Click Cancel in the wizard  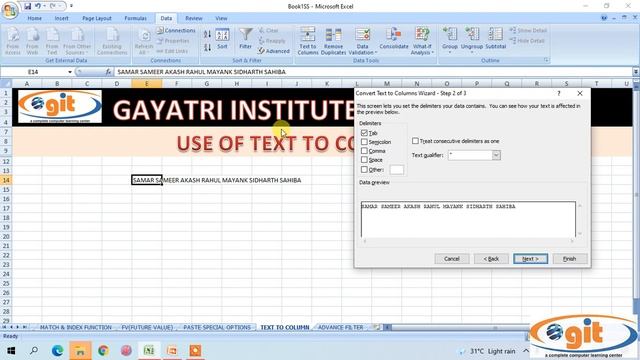tap(452, 259)
